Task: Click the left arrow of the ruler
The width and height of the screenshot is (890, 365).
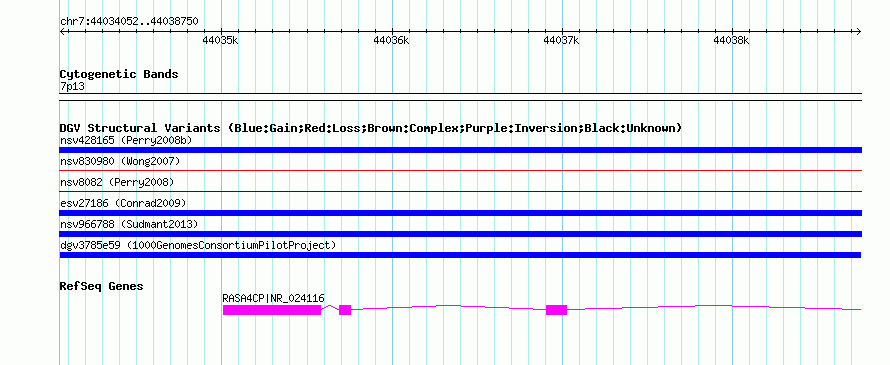Action: [x=62, y=31]
